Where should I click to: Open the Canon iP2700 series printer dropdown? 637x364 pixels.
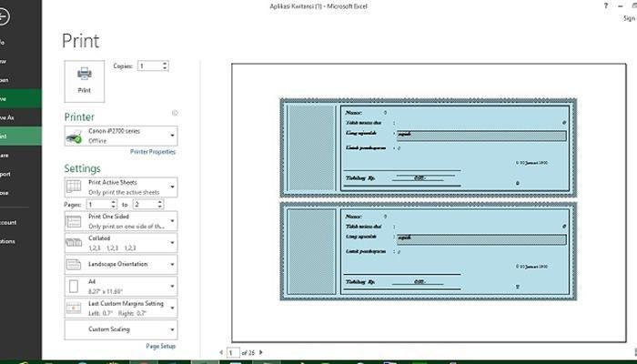click(121, 136)
